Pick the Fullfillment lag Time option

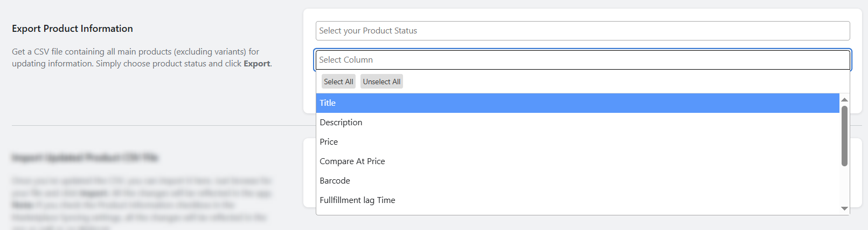pyautogui.click(x=578, y=200)
